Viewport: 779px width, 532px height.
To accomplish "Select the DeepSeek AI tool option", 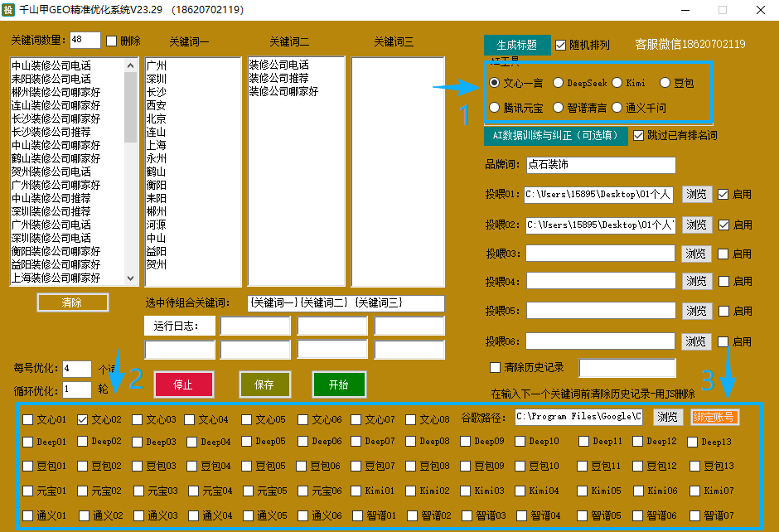I will [559, 83].
